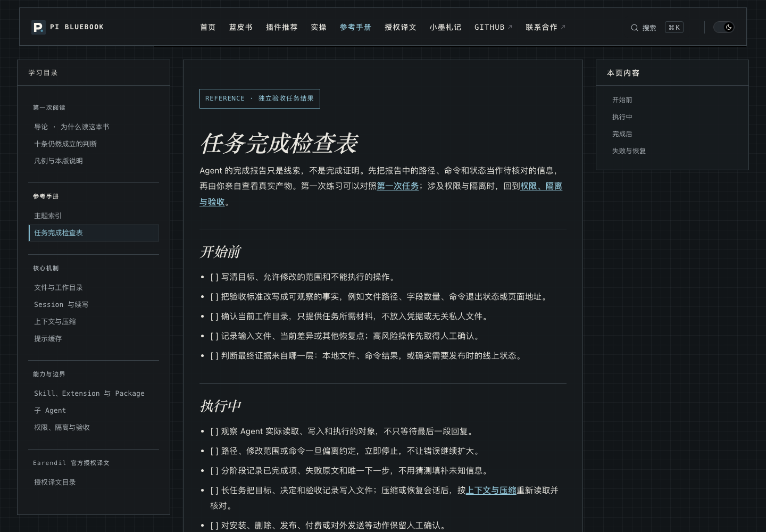Open 授权译文目录 in sidebar
This screenshot has height=532, width=766.
click(x=55, y=482)
